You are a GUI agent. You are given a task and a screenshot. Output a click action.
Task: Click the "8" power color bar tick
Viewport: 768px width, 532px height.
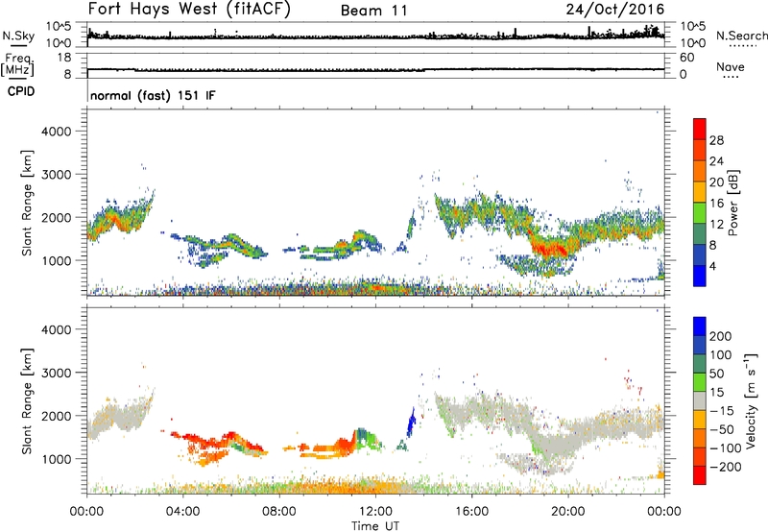[x=712, y=246]
